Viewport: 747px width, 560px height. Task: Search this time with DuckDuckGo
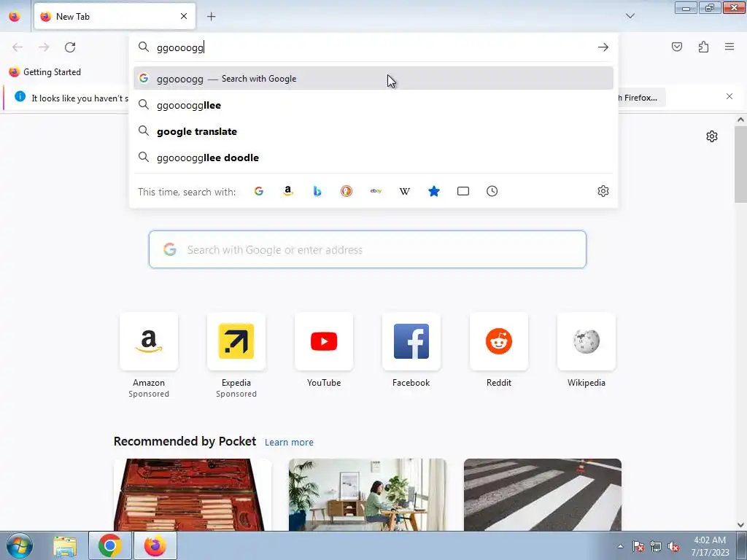pos(347,192)
